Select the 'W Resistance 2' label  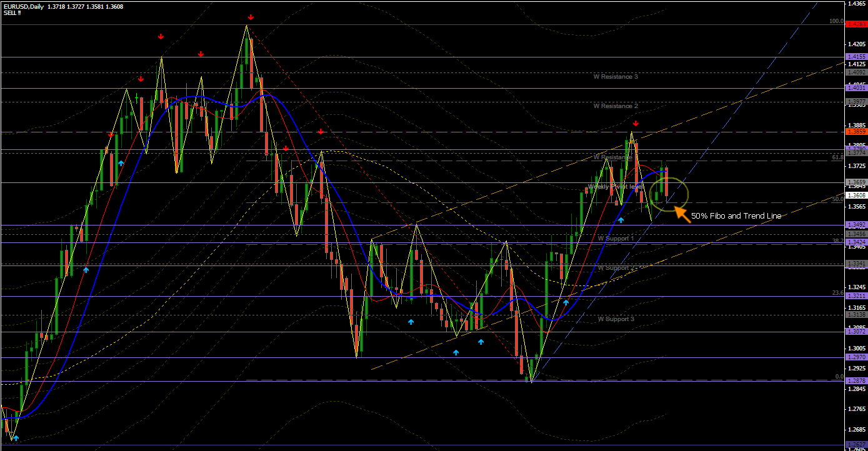coord(616,106)
